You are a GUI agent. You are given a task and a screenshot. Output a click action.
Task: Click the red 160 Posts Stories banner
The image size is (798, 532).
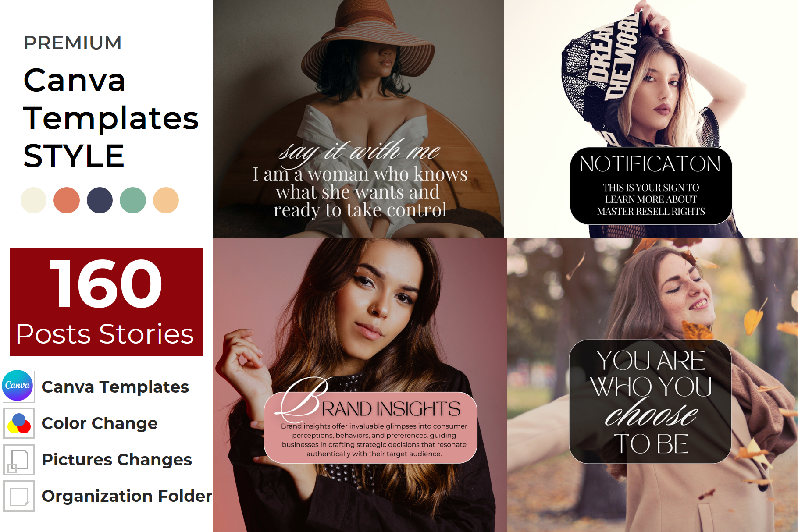pos(107,302)
